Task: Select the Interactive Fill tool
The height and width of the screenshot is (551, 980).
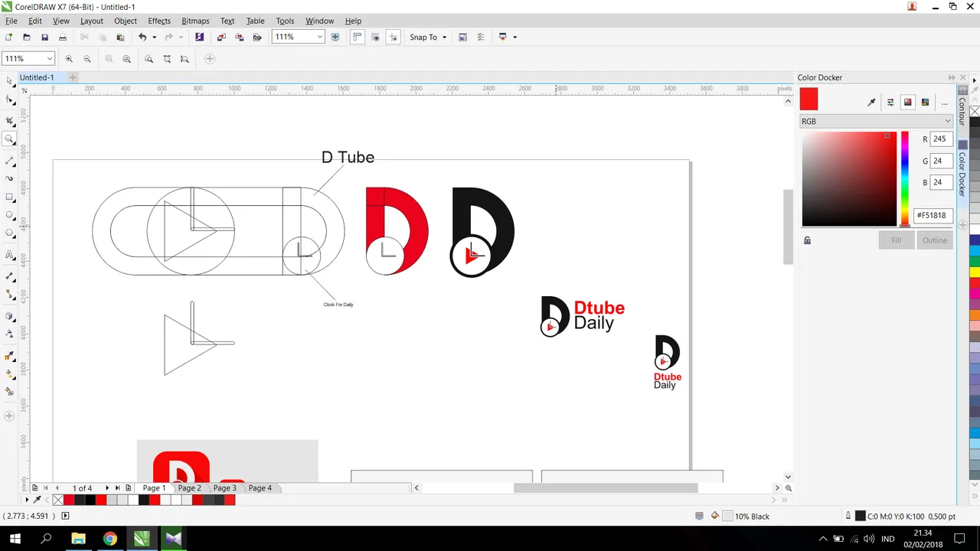Action: [x=9, y=374]
